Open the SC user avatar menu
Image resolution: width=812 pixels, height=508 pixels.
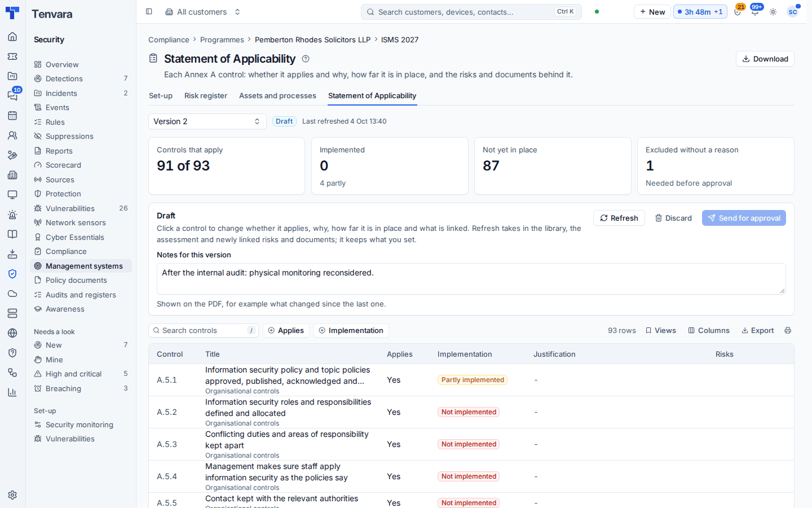[793, 12]
